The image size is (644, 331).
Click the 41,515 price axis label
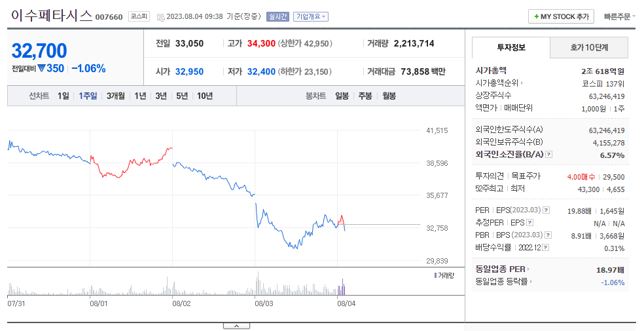[x=437, y=130]
